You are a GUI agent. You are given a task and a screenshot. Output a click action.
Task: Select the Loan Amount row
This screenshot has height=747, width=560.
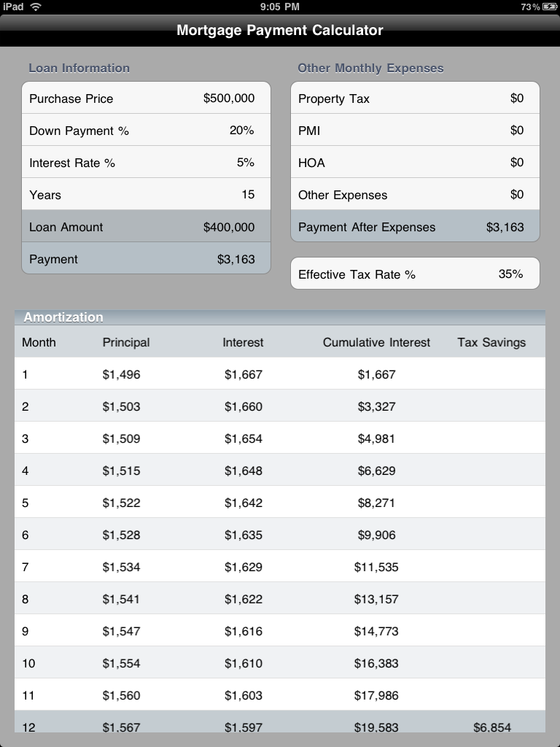pos(146,227)
